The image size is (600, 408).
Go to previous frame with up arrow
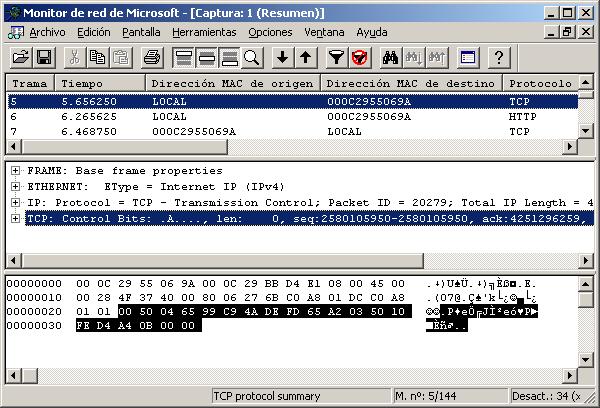[306, 57]
